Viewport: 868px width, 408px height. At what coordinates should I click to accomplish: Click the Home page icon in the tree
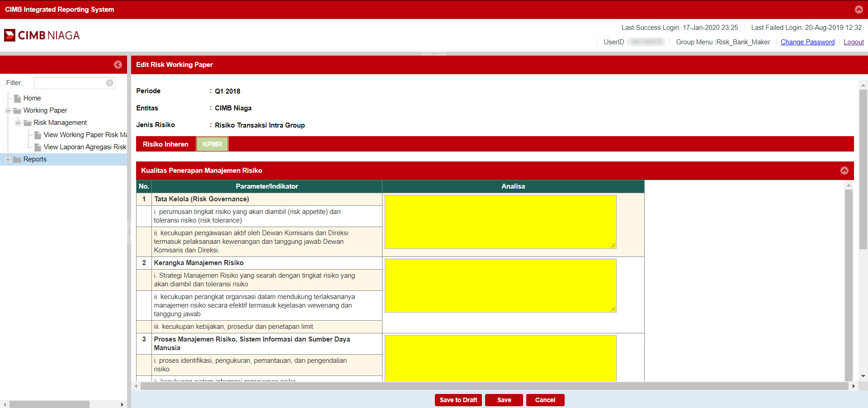coord(18,98)
